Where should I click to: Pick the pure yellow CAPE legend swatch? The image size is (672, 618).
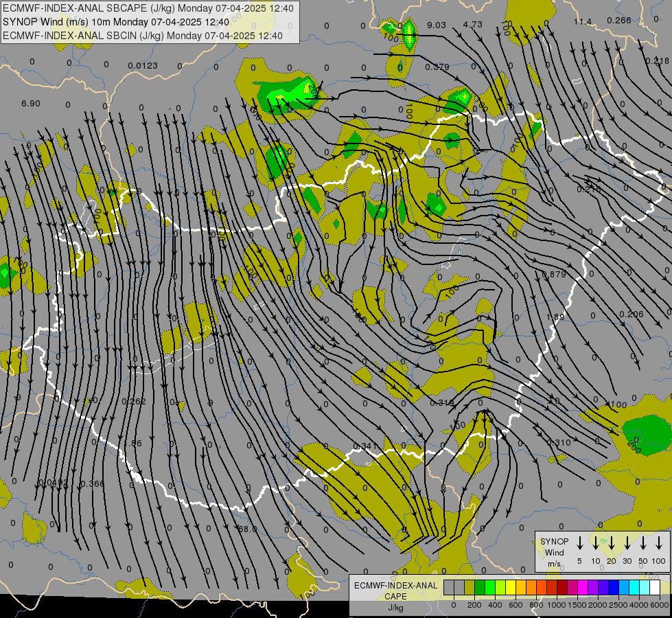(x=511, y=588)
